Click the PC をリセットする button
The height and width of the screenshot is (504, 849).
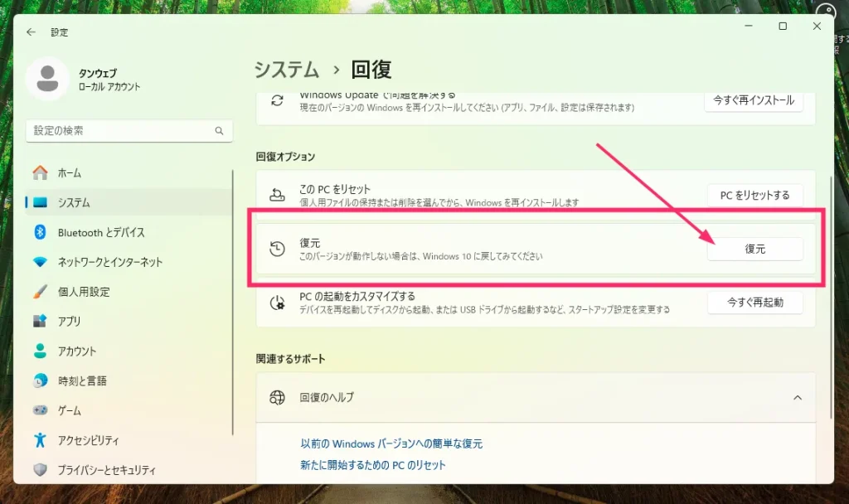pyautogui.click(x=754, y=196)
